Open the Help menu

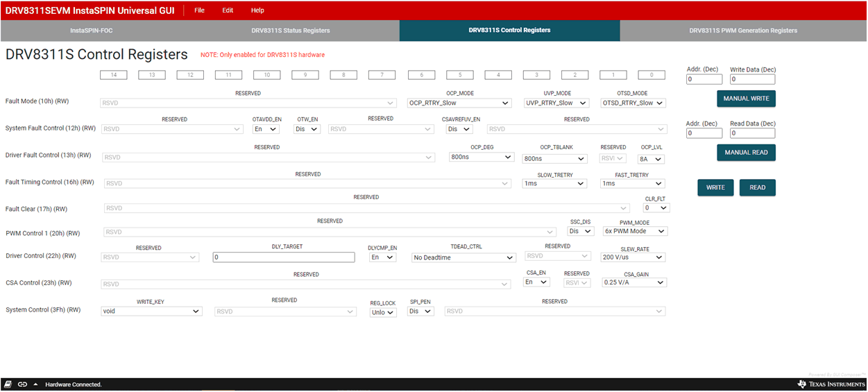[257, 10]
